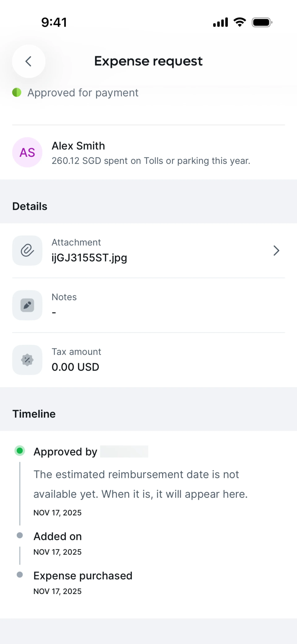Image resolution: width=297 pixels, height=644 pixels.
Task: Select the Expense purchased timeline marker
Action: pyautogui.click(x=20, y=575)
